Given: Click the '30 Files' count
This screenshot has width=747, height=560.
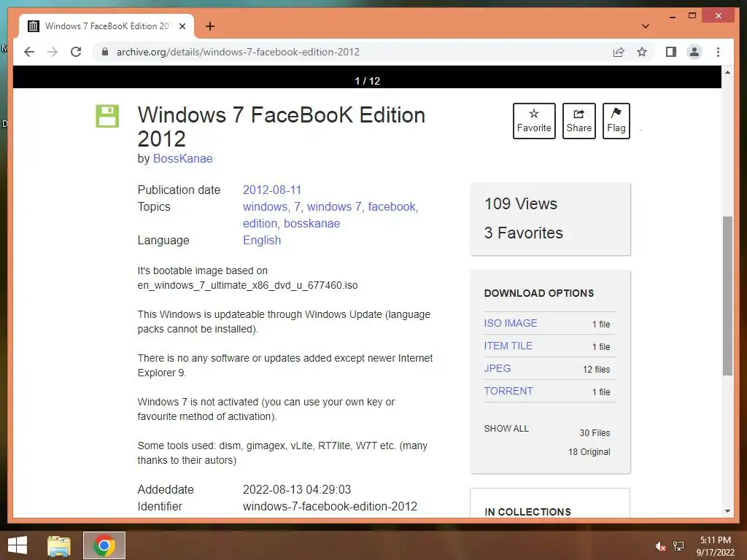Looking at the screenshot, I should [x=594, y=433].
